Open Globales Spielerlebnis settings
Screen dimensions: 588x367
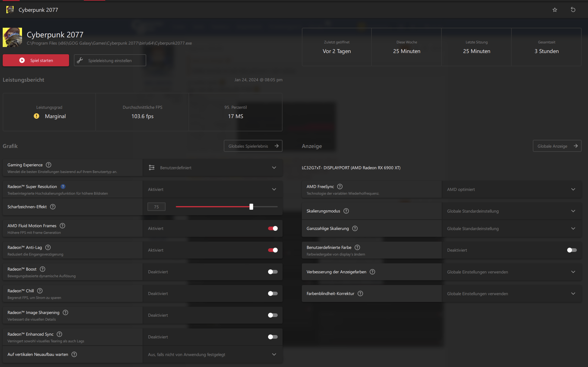pyautogui.click(x=253, y=146)
